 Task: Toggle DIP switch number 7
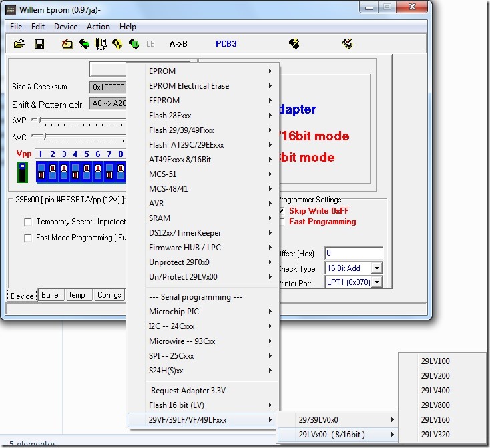click(x=109, y=172)
